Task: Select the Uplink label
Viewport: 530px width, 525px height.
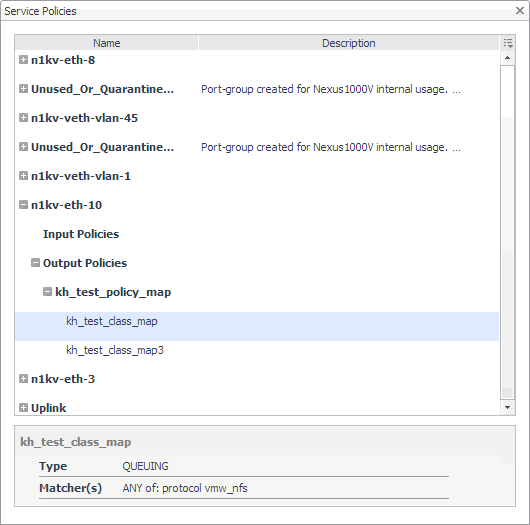Action: click(49, 408)
